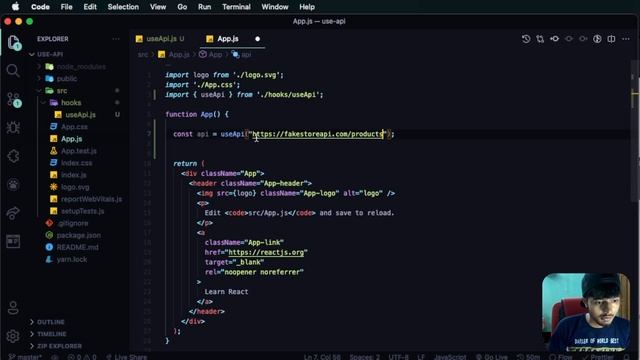Screen dimensions: 640x360
Task: Open the Extensions view
Action: [x=13, y=156]
